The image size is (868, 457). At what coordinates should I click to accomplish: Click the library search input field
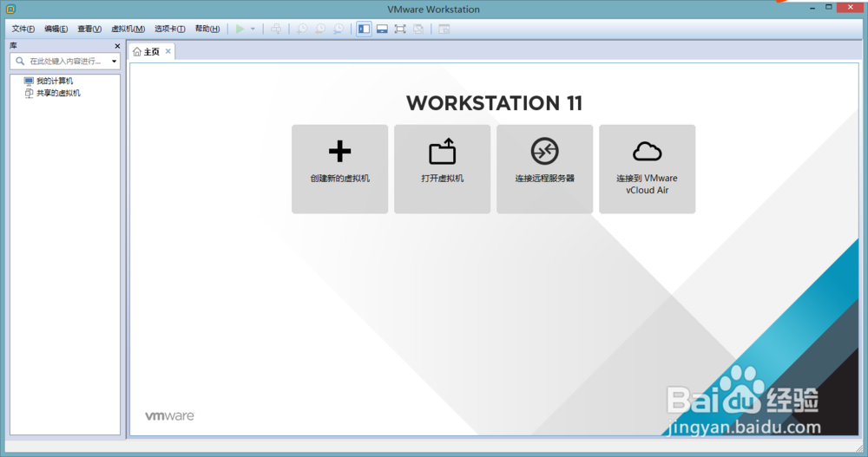(67, 61)
